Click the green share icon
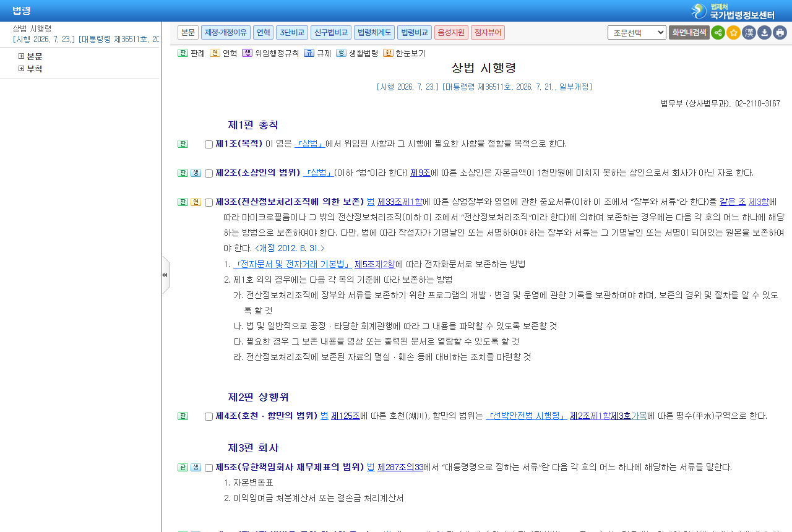The width and height of the screenshot is (792, 532). coord(718,33)
